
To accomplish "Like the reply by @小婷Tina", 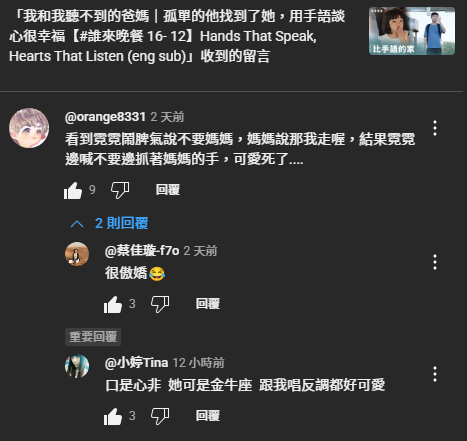I will [113, 417].
